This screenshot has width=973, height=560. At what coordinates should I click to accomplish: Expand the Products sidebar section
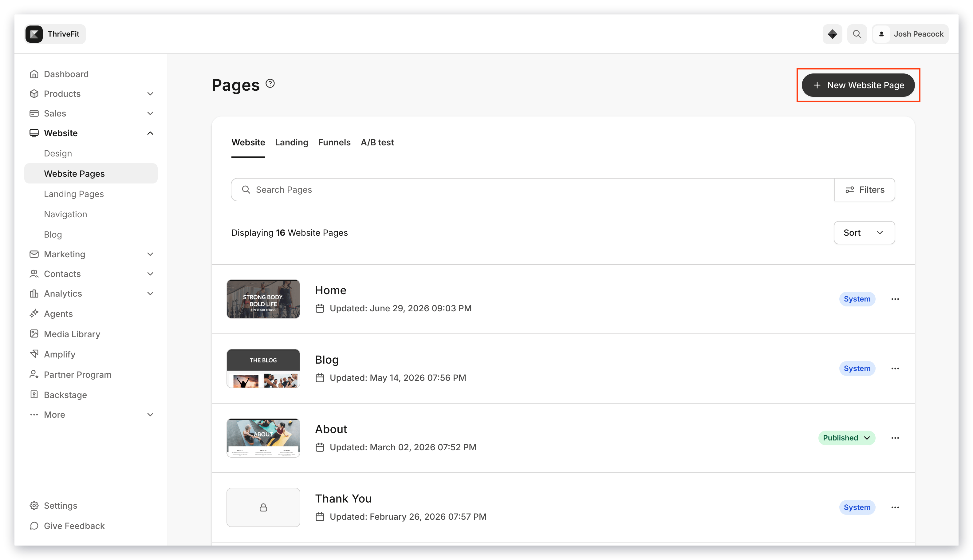coord(150,94)
